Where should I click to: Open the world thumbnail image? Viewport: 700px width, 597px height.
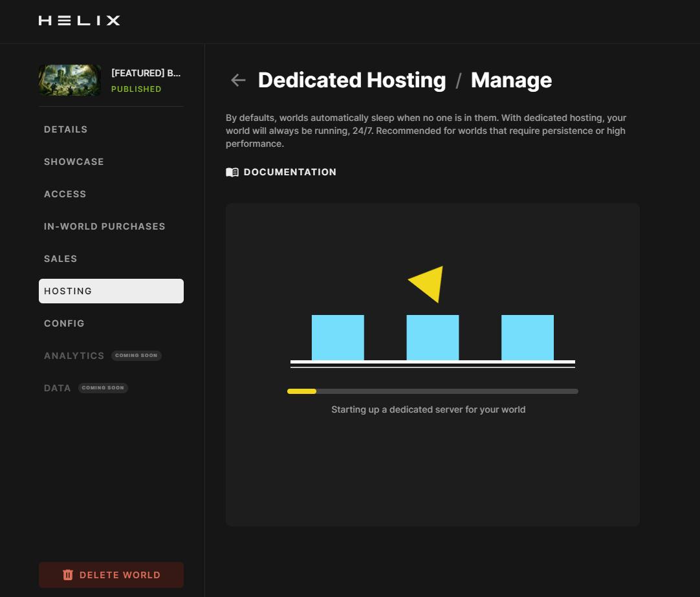pos(70,80)
